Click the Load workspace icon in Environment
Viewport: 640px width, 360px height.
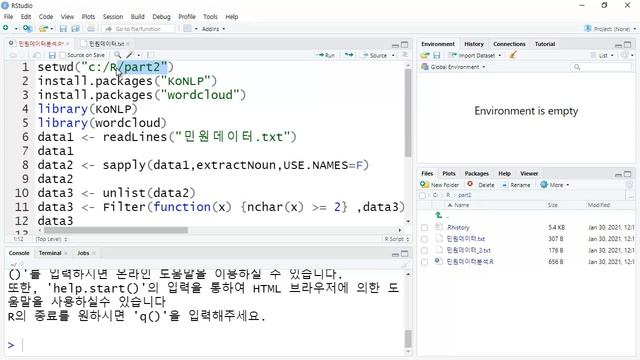click(x=425, y=55)
